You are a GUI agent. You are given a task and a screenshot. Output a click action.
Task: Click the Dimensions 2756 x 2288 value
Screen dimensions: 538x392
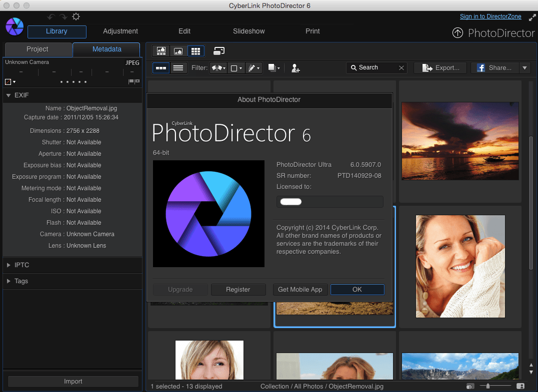82,131
